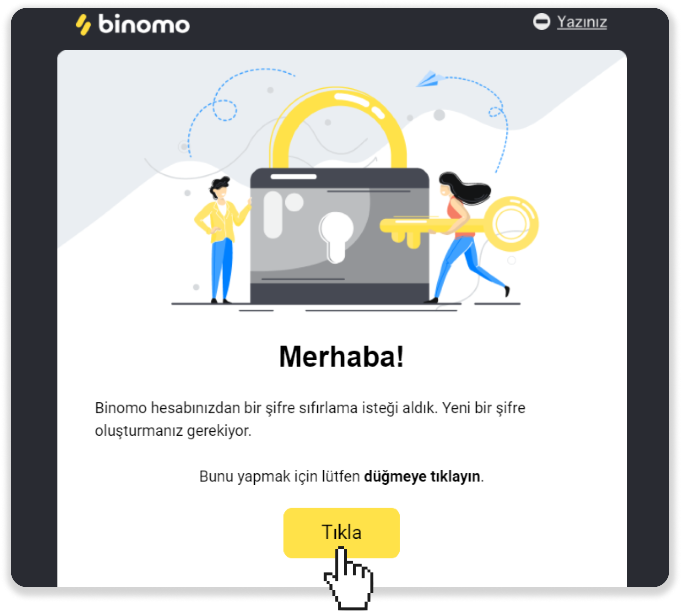Image resolution: width=682 pixels, height=616 pixels.
Task: Click the Merhaba! heading
Action: (342, 356)
